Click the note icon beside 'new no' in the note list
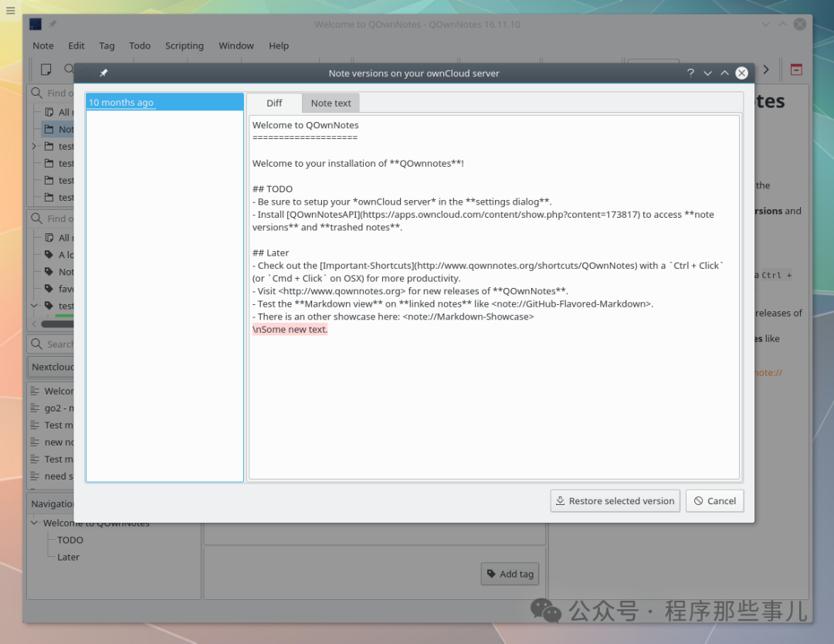The image size is (834, 644). coord(35,442)
